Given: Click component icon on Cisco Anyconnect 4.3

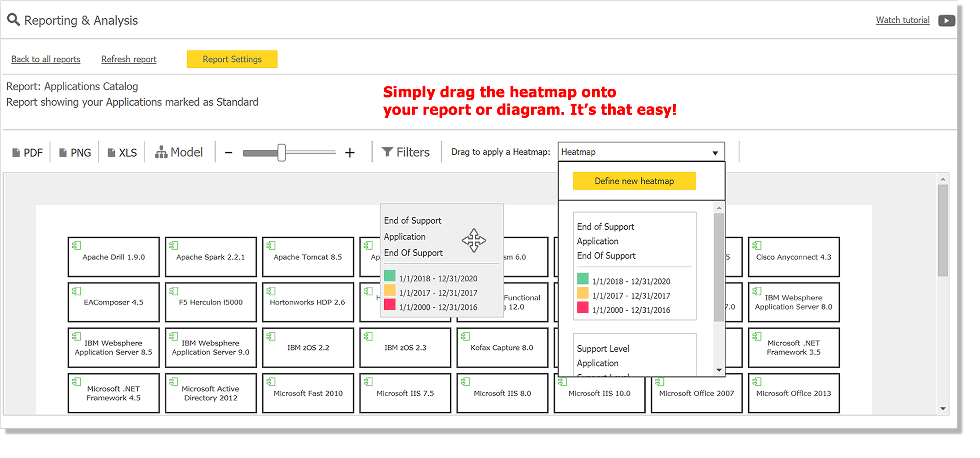Looking at the screenshot, I should [757, 245].
